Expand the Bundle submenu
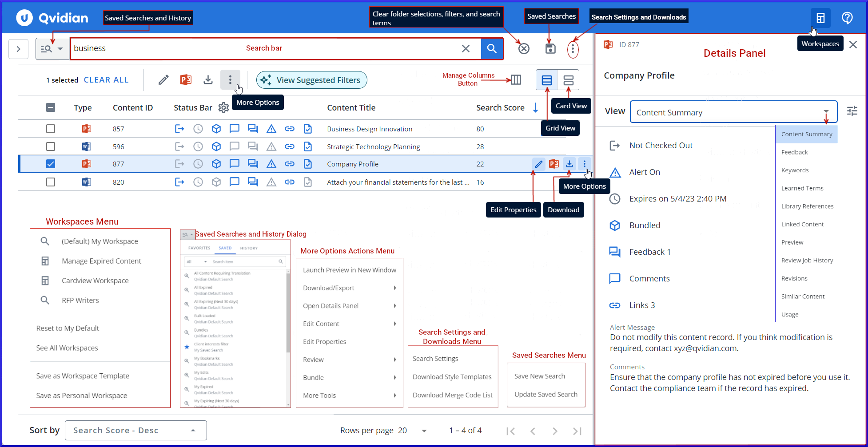The width and height of the screenshot is (868, 447). [350, 378]
